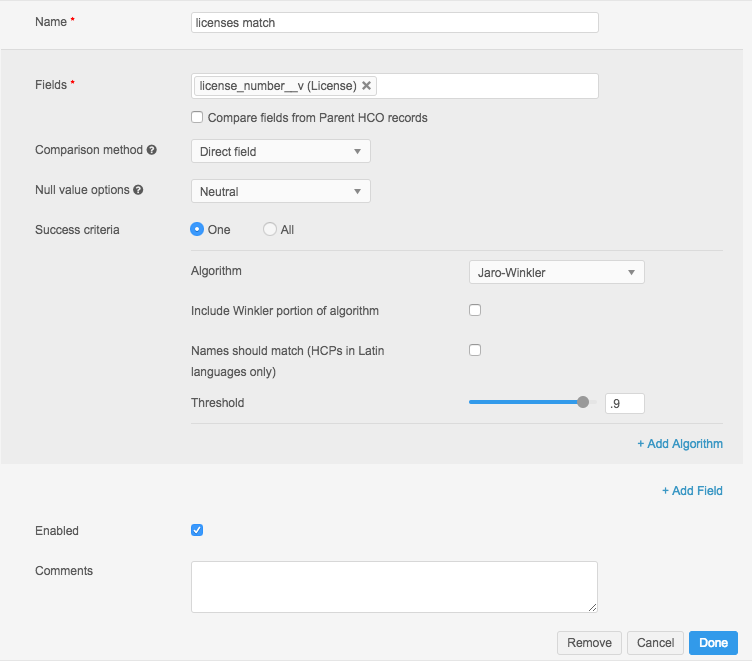Screen dimensions: 752x664
Task: Click the Threshold slider handle
Action: (x=583, y=402)
